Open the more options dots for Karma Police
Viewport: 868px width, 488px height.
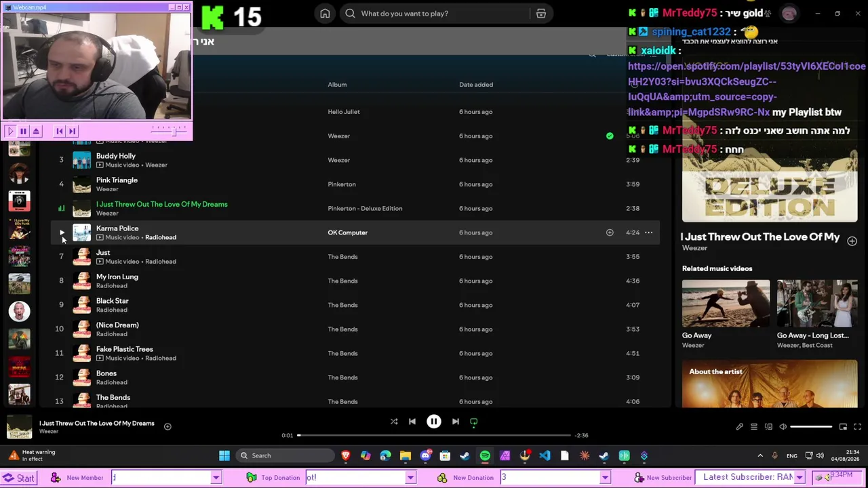648,232
